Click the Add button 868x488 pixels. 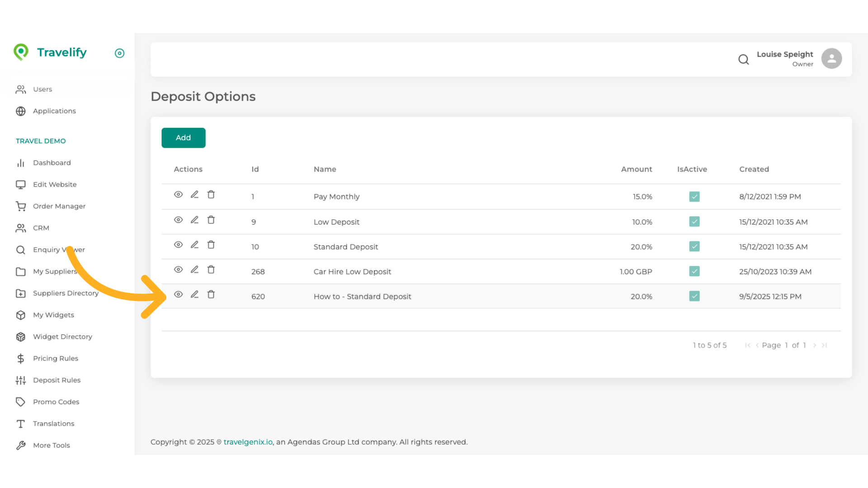(x=183, y=138)
